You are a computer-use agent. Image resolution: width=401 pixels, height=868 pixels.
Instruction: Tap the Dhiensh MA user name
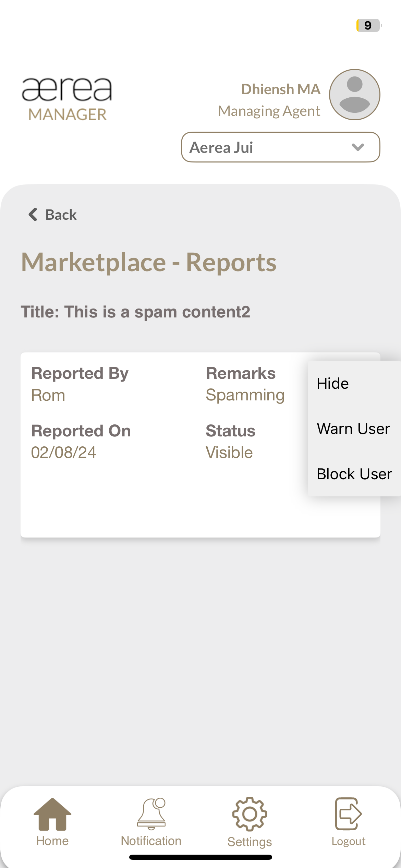pos(281,89)
